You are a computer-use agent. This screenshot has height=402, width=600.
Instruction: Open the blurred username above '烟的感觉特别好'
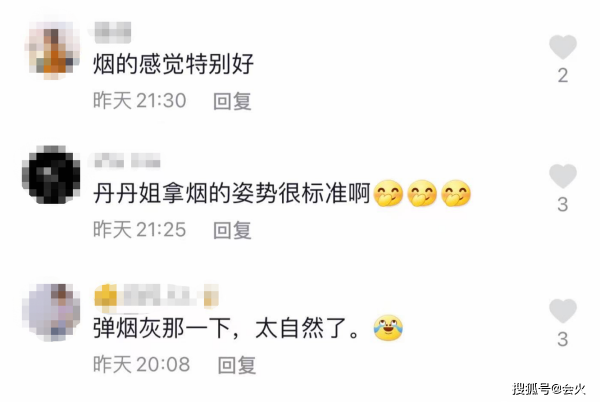point(112,33)
